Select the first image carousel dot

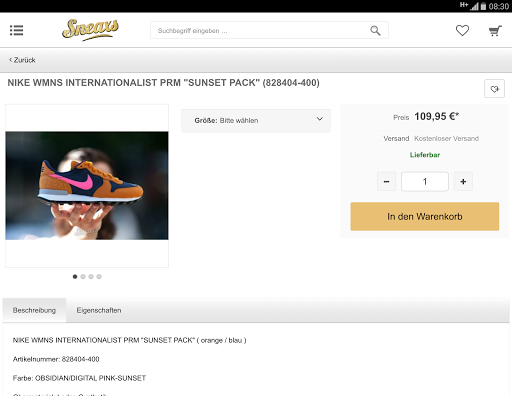pyautogui.click(x=75, y=277)
